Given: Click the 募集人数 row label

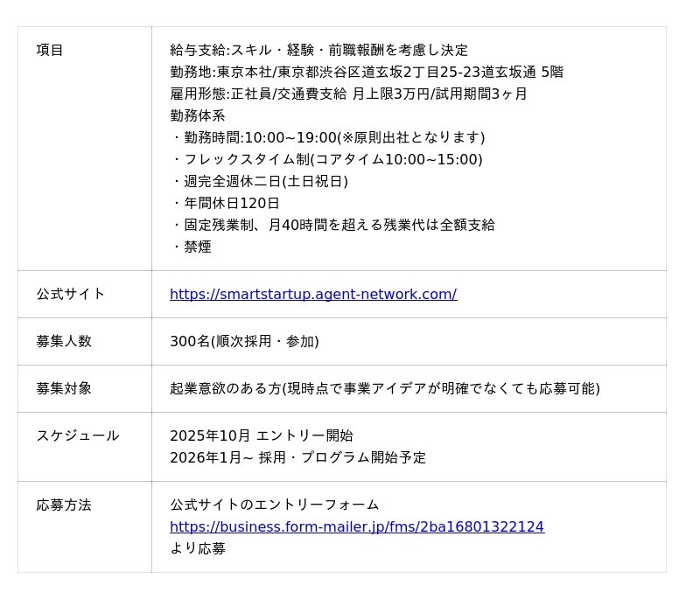Looking at the screenshot, I should pyautogui.click(x=64, y=342).
